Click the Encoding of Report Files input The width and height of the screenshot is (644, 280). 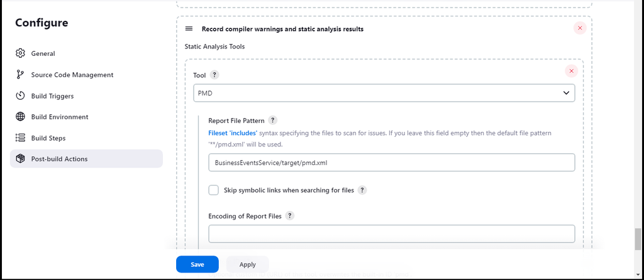[391, 234]
